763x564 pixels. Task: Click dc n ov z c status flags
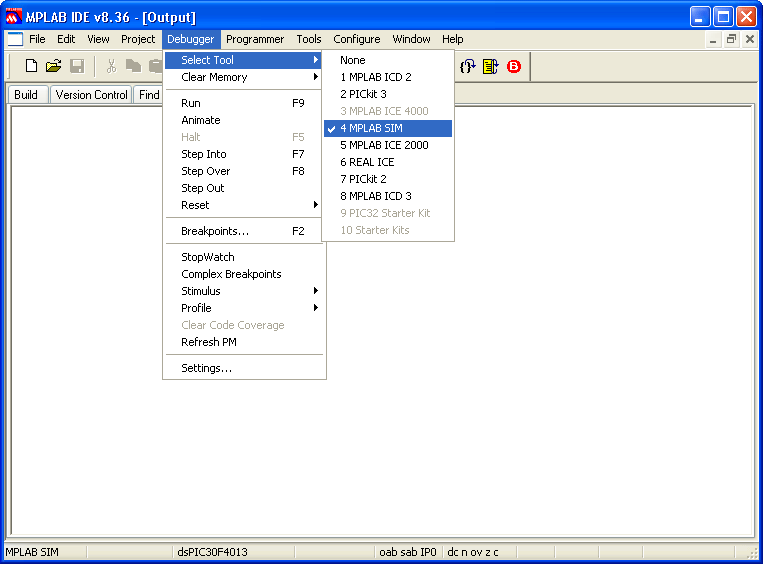click(473, 552)
